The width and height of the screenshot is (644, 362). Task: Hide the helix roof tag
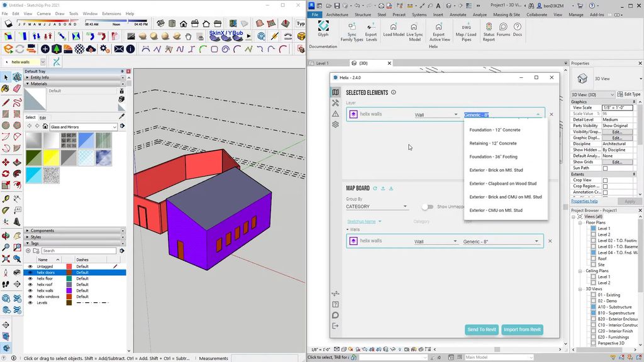tap(30, 285)
